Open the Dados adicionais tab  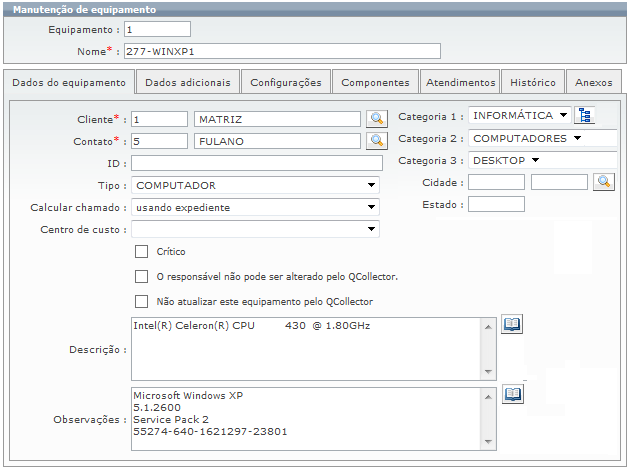[188, 82]
